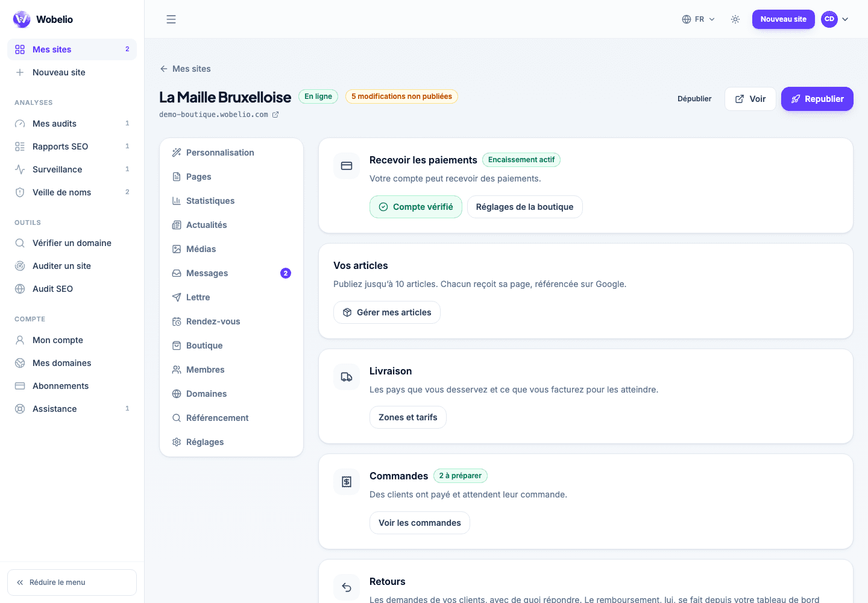Open Mes audits section
Image resolution: width=868 pixels, height=603 pixels.
[x=72, y=124]
